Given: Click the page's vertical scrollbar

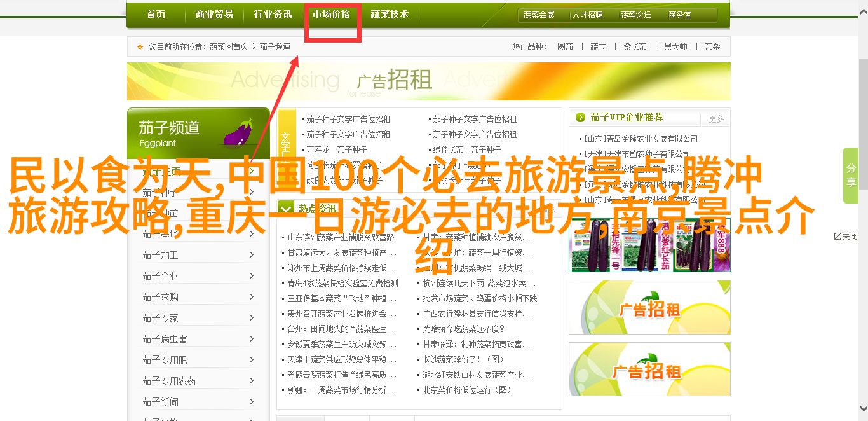Looking at the screenshot, I should click(x=863, y=191).
